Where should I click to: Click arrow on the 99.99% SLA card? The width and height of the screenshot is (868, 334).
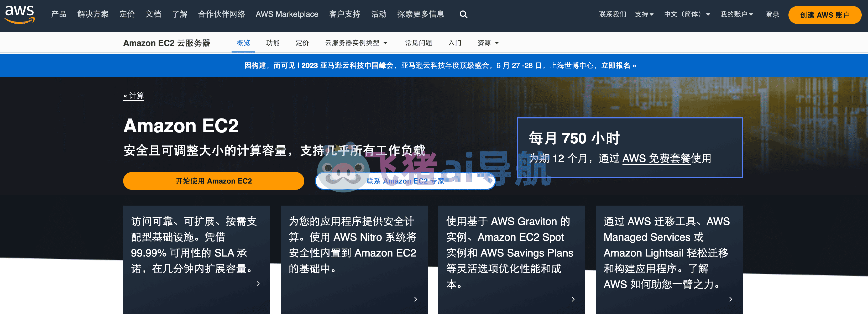pos(258,283)
